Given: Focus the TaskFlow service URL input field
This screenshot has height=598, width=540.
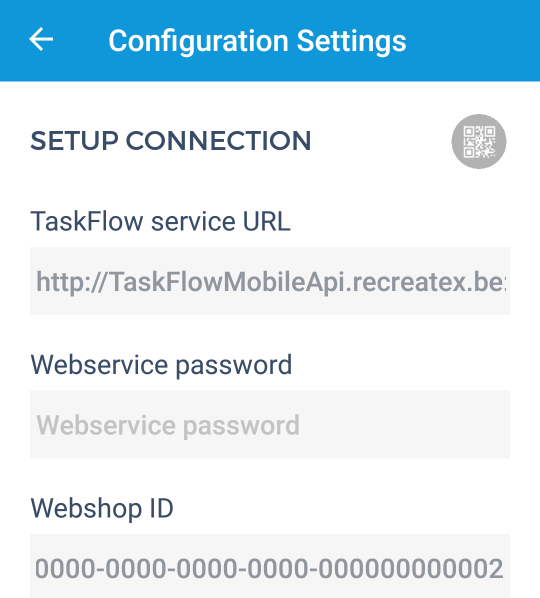Looking at the screenshot, I should click(270, 281).
